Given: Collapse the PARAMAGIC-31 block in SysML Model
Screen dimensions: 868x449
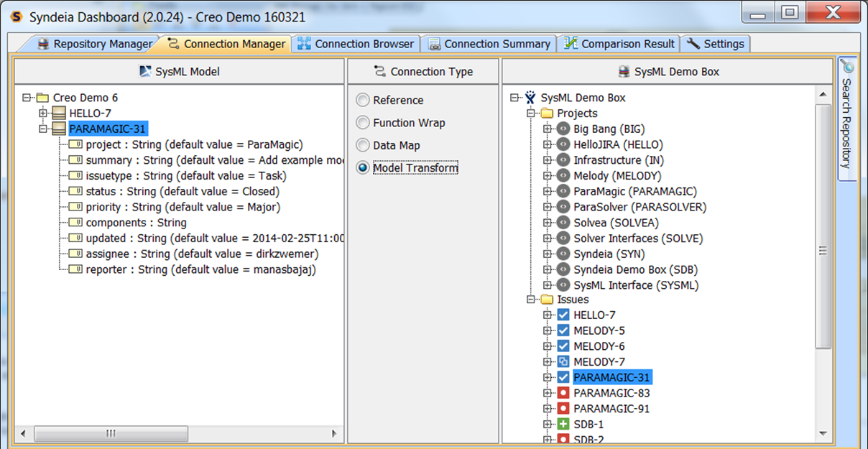Looking at the screenshot, I should 44,129.
